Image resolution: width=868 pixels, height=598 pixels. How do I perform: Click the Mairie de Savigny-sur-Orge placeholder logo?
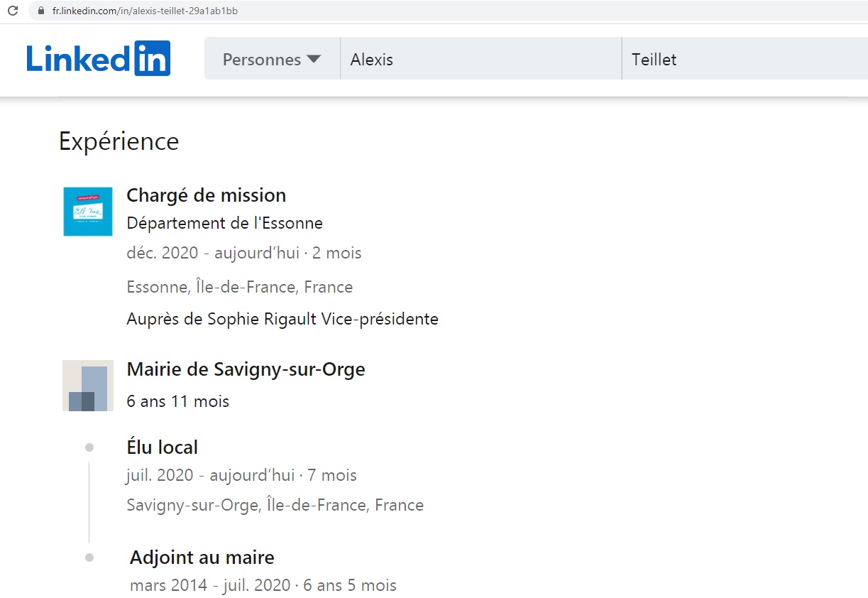point(88,386)
